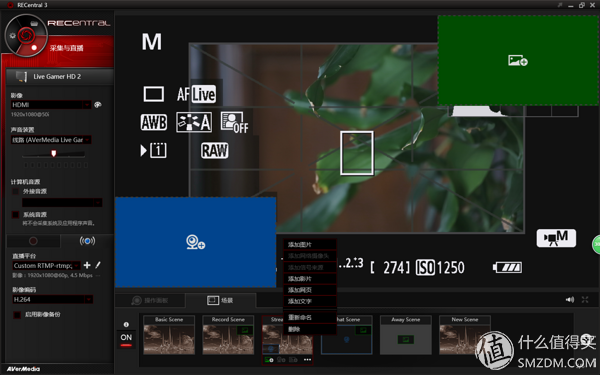Switch to record mode with the circle tab
600x375 pixels.
coord(33,241)
